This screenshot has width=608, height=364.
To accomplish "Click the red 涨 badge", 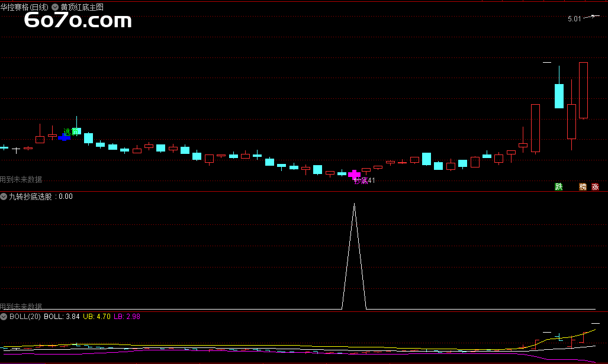I will click(595, 187).
